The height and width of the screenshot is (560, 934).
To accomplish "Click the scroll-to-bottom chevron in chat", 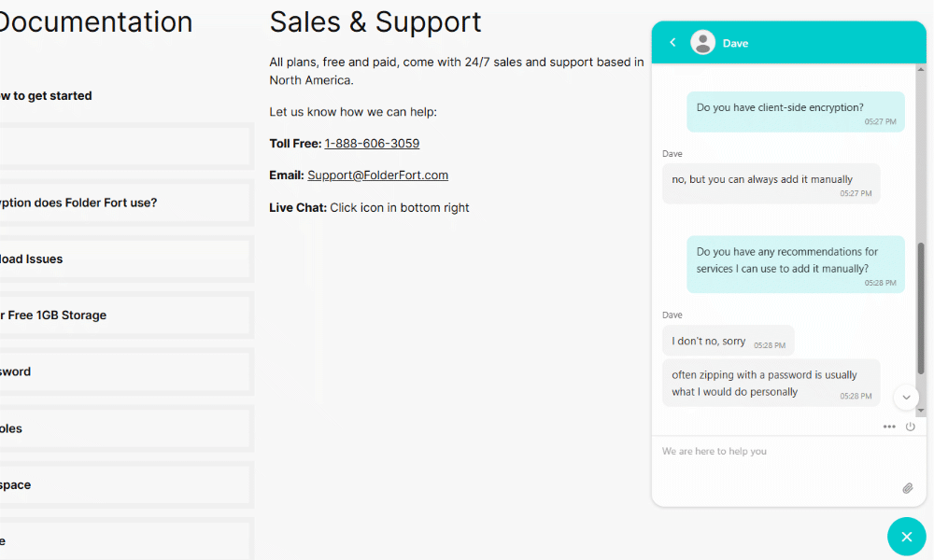I will 906,398.
